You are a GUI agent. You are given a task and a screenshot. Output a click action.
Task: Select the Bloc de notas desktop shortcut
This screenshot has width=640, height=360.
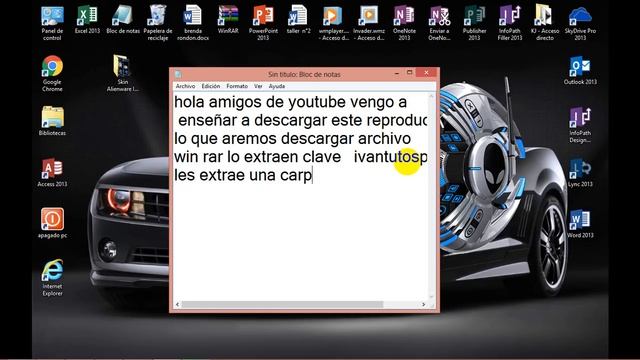click(x=123, y=20)
